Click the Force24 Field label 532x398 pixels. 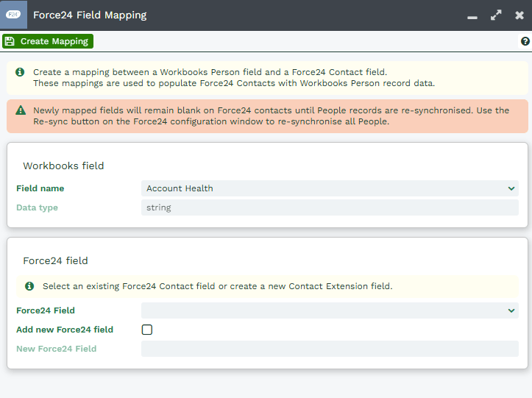click(46, 310)
